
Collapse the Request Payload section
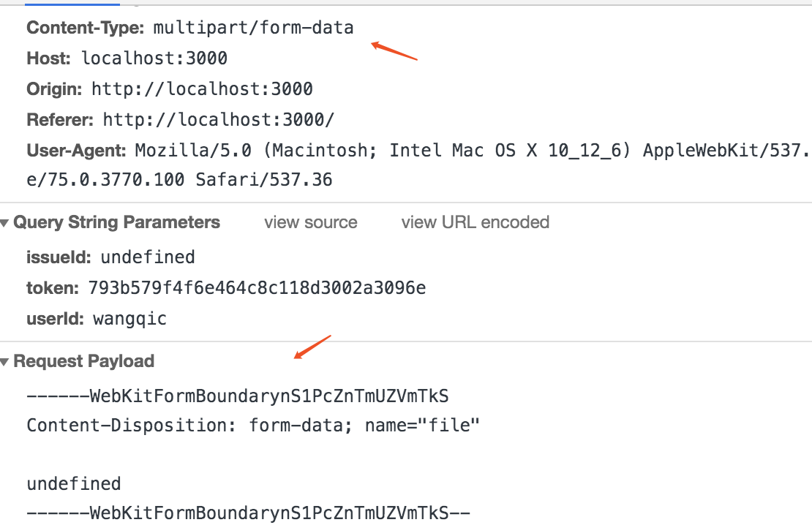pyautogui.click(x=4, y=362)
